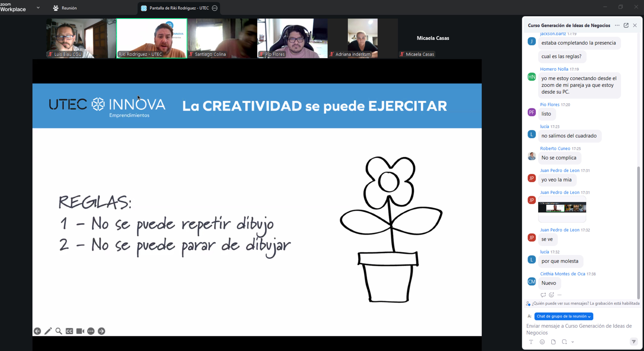Toggle closed captions CC on slide toolbar
644x351 pixels.
(69, 331)
